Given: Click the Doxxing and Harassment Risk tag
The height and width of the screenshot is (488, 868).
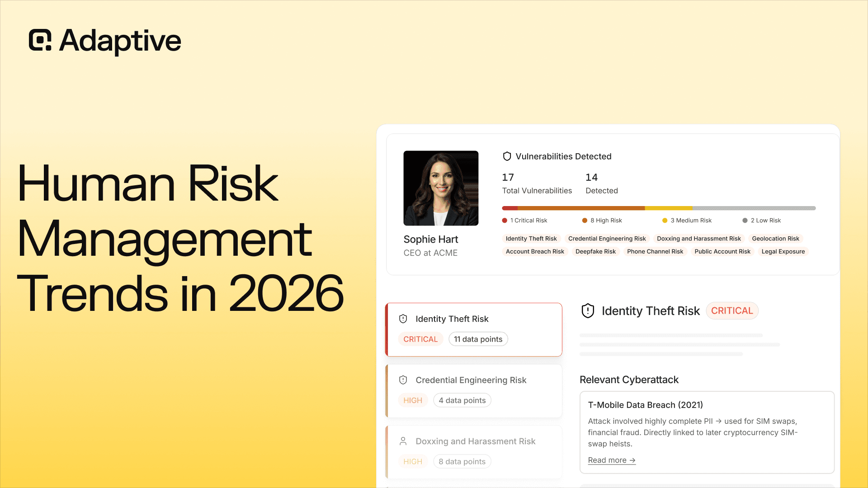Looking at the screenshot, I should tap(698, 239).
